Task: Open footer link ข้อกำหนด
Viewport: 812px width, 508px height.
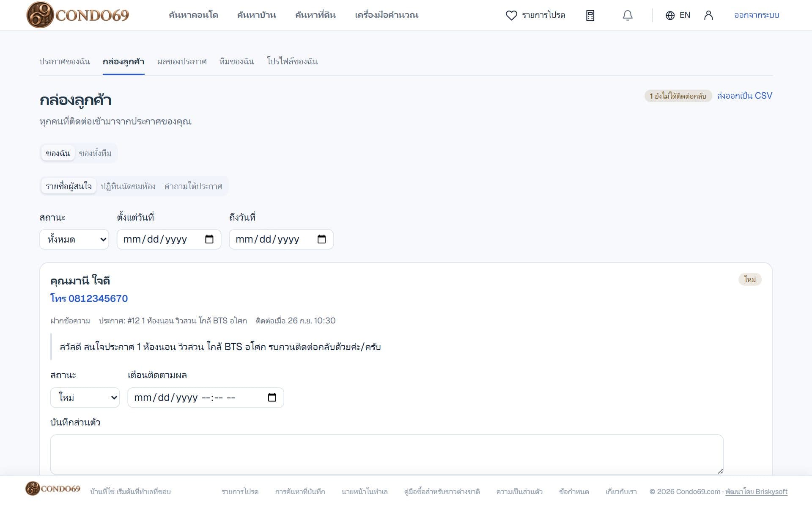Action: pyautogui.click(x=574, y=491)
